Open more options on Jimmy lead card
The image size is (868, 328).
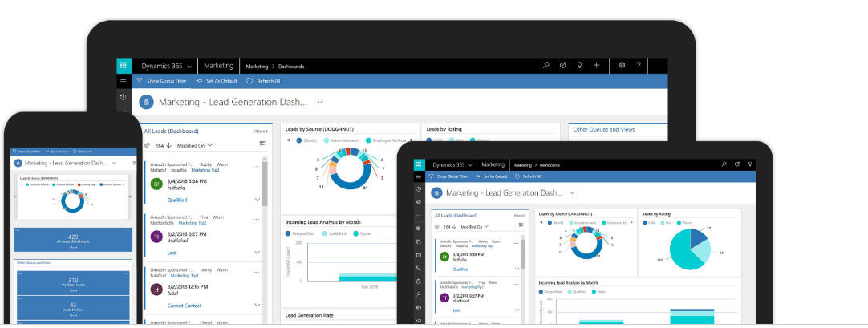pos(256,272)
